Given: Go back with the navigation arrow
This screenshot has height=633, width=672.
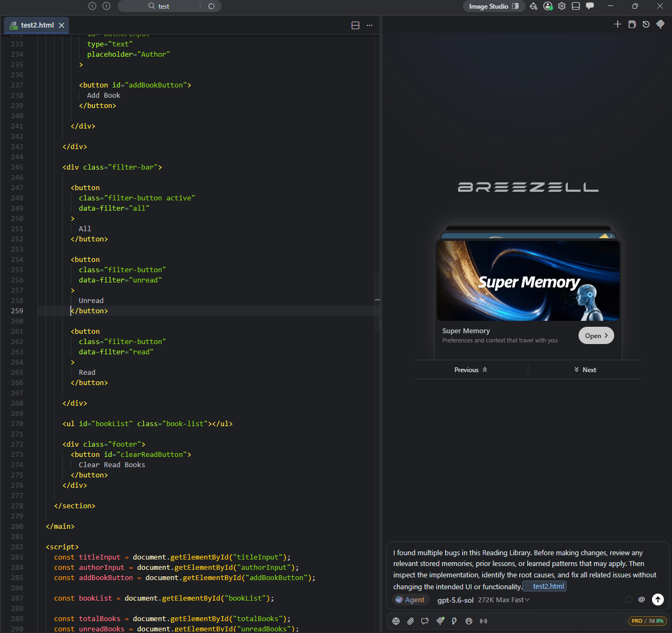Looking at the screenshot, I should tap(92, 6).
